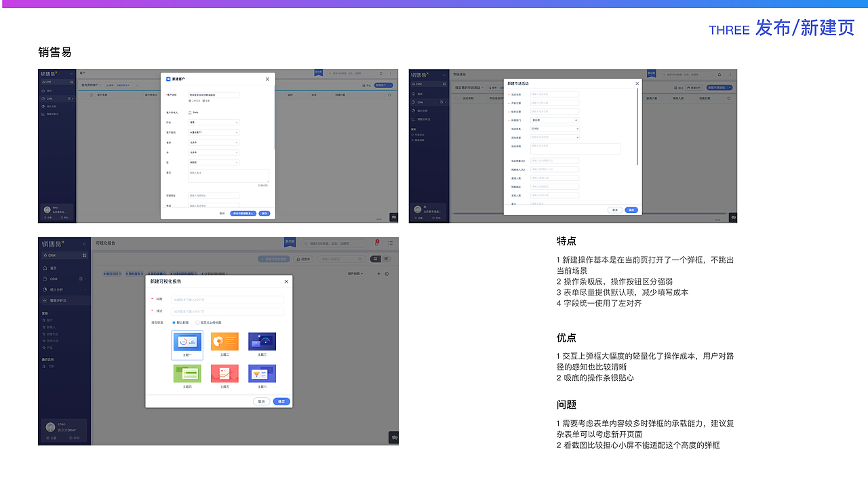Click search box in 可视化报告 header
Viewport: 868px width, 488px height.
[335, 243]
